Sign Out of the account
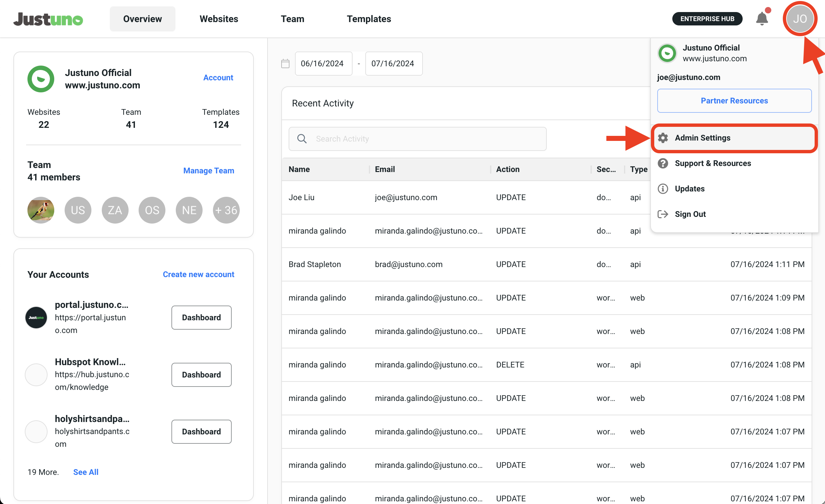825x504 pixels. [x=690, y=214]
